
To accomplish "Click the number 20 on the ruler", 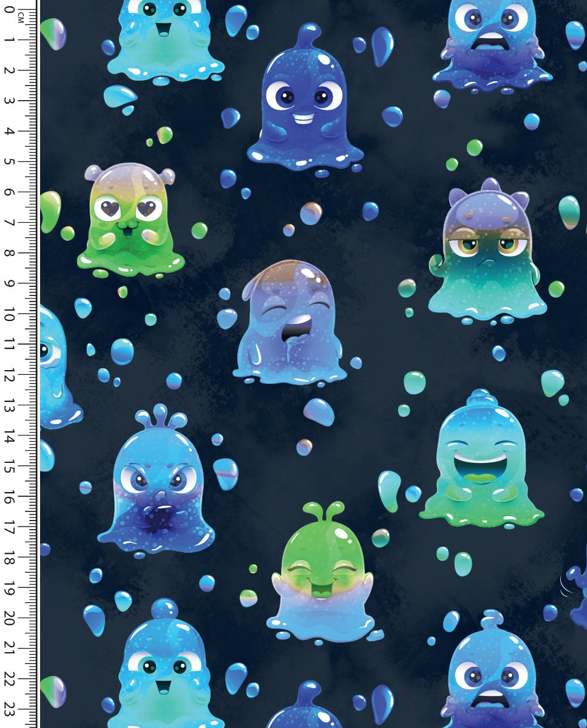I will (x=10, y=618).
